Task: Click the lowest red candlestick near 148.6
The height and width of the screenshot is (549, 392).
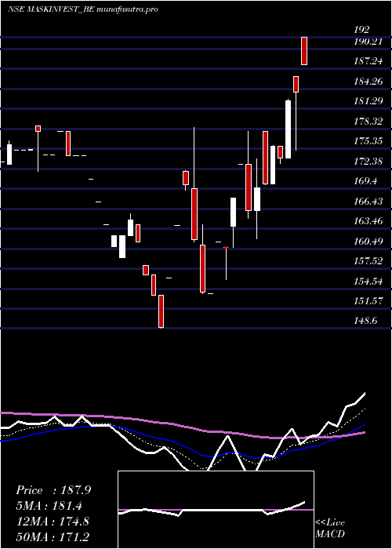Action: 161,311
